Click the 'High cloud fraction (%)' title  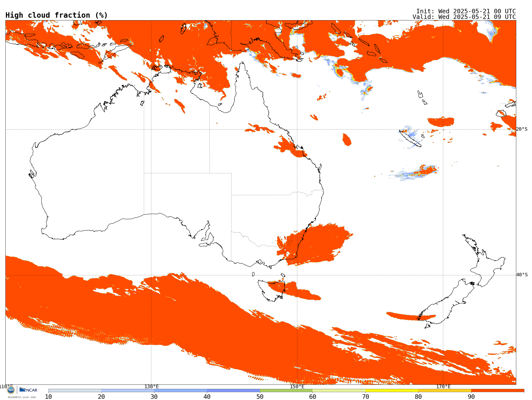pyautogui.click(x=57, y=15)
